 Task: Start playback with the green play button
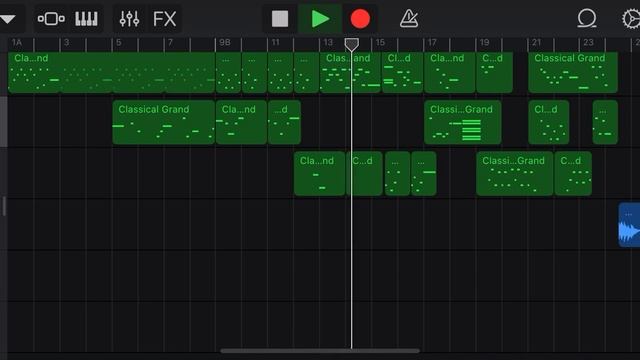tap(320, 19)
